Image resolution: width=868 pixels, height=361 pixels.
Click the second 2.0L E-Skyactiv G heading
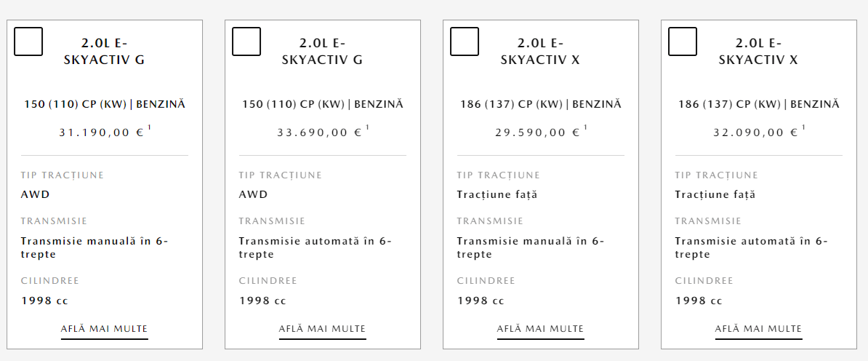323,52
